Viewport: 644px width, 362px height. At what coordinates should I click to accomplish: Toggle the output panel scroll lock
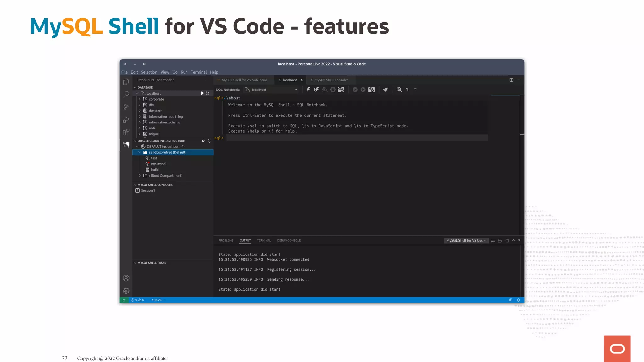[500, 240]
